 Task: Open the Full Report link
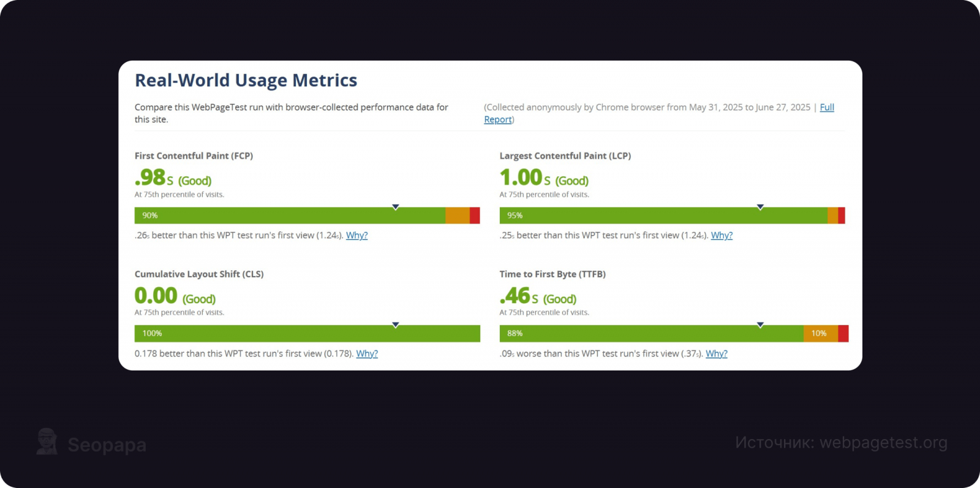click(x=826, y=108)
